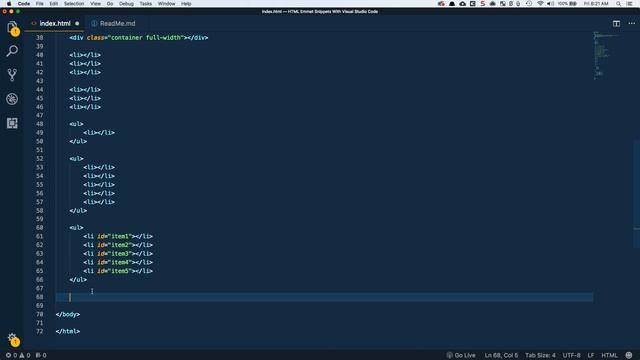This screenshot has height=360, width=640.
Task: Open the Selection menu
Action: point(74,4)
